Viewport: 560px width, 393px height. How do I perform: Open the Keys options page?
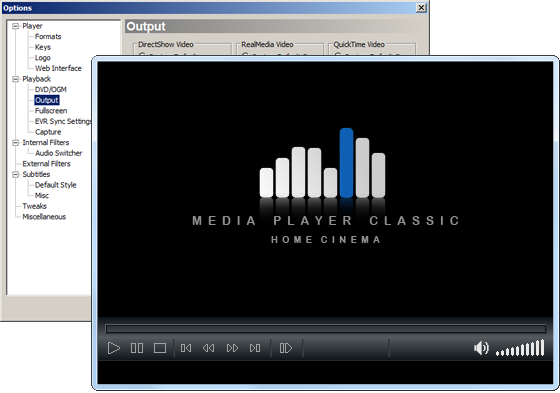pos(42,47)
